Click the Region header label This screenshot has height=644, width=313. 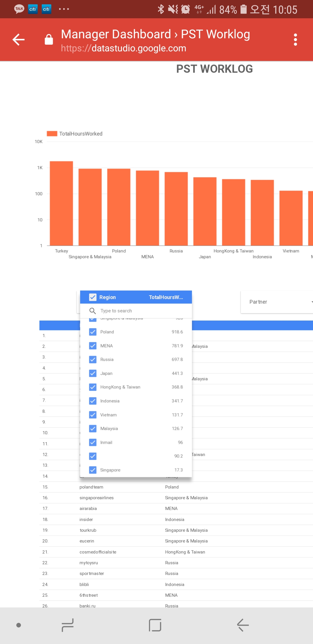108,297
